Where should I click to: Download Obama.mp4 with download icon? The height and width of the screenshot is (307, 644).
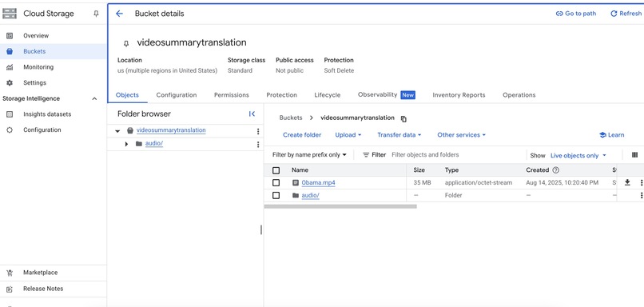click(x=627, y=182)
